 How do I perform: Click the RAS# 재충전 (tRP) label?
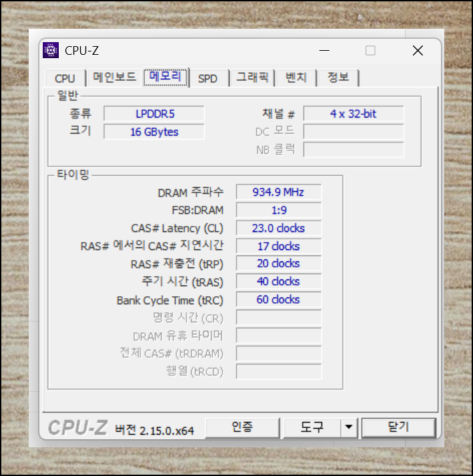[177, 264]
